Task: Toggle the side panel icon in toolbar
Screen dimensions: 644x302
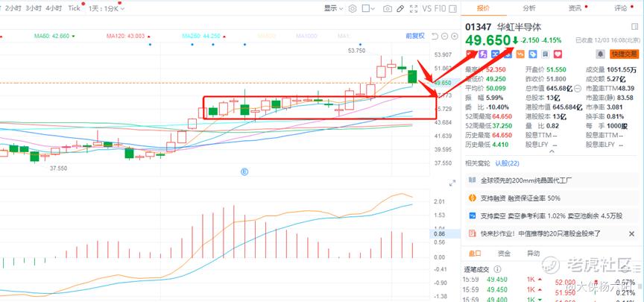Action: point(452,9)
